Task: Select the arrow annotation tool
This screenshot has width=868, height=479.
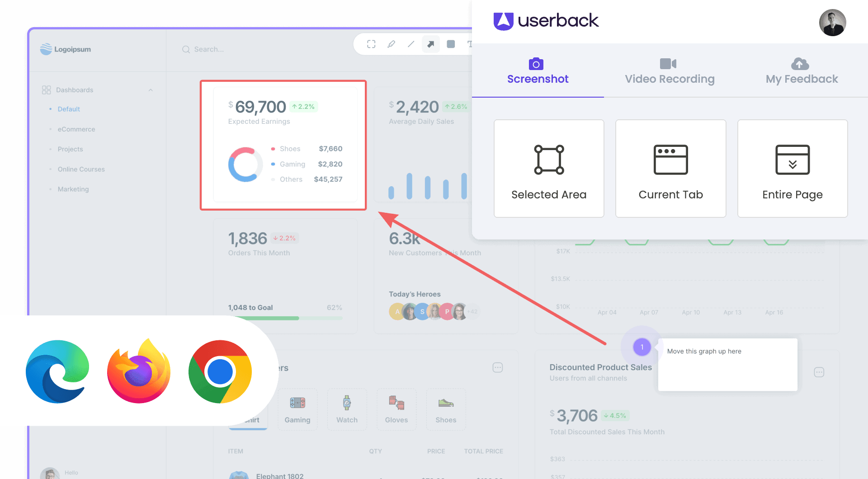Action: pos(431,44)
